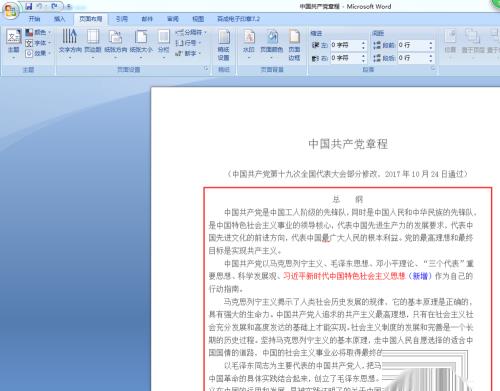
Task: Click the 文字方向 (Text Direction) icon
Action: coord(70,44)
